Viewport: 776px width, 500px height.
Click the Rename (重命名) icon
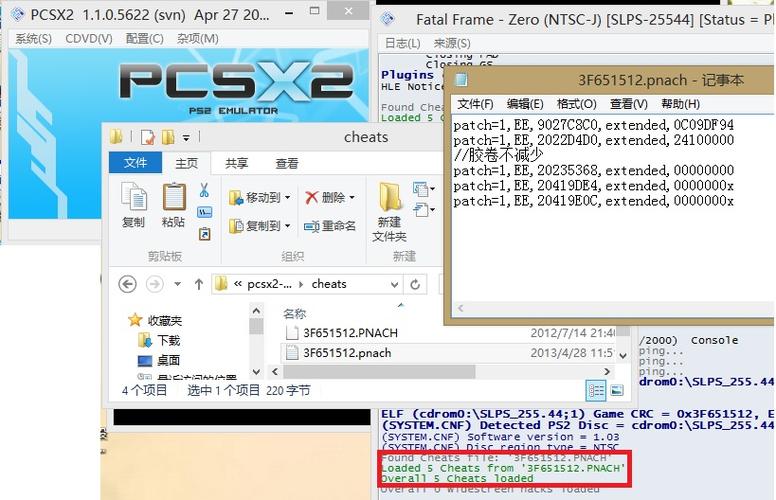pyautogui.click(x=330, y=226)
